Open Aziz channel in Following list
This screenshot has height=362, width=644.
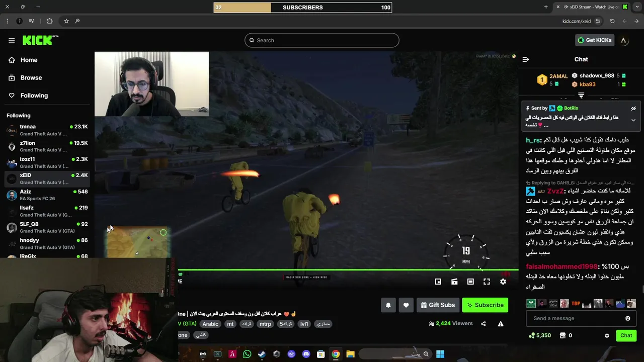(47, 195)
